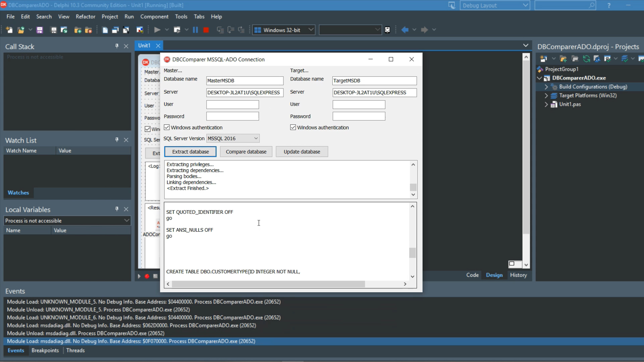This screenshot has height=362, width=644.
Task: Open the Refactor menu
Action: [x=85, y=16]
